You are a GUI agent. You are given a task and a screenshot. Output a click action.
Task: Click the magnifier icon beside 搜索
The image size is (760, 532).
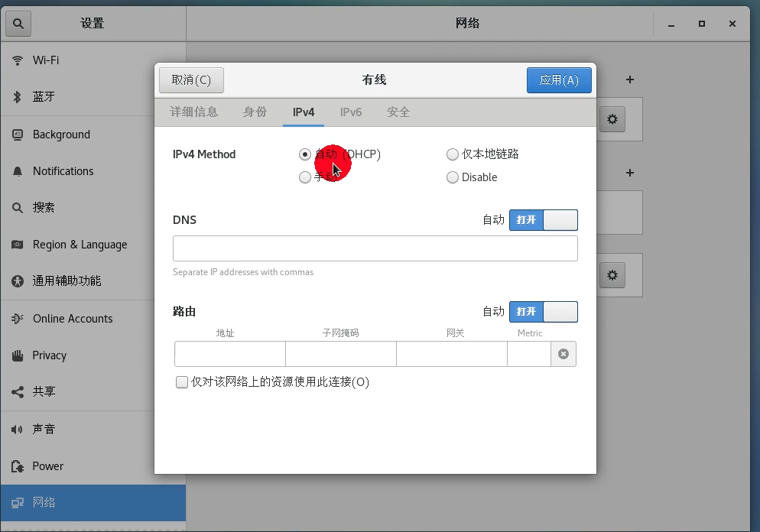pyautogui.click(x=18, y=208)
